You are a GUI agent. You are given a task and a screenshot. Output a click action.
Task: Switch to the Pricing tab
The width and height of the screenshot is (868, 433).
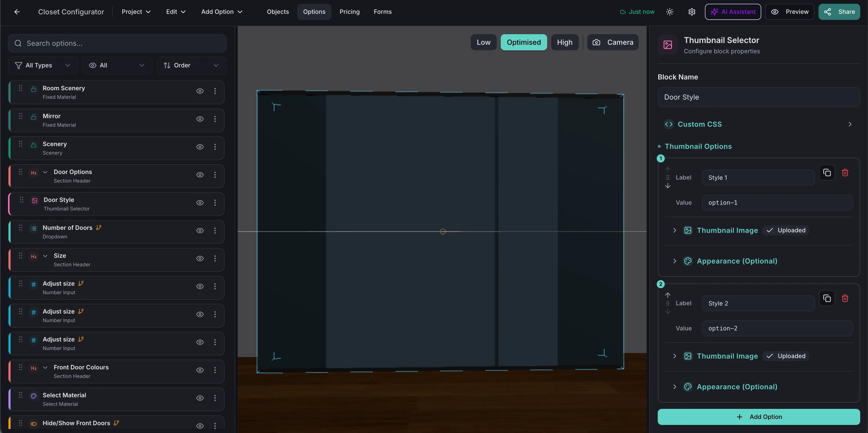349,12
